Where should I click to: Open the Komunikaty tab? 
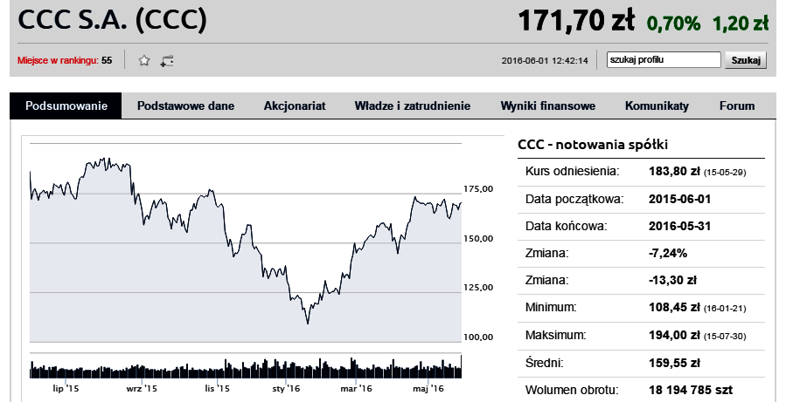click(x=657, y=105)
